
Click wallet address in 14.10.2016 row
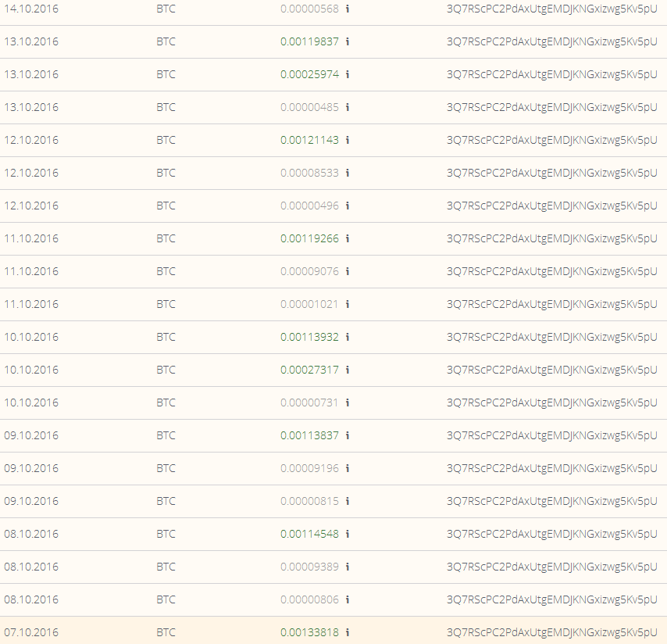(x=551, y=9)
